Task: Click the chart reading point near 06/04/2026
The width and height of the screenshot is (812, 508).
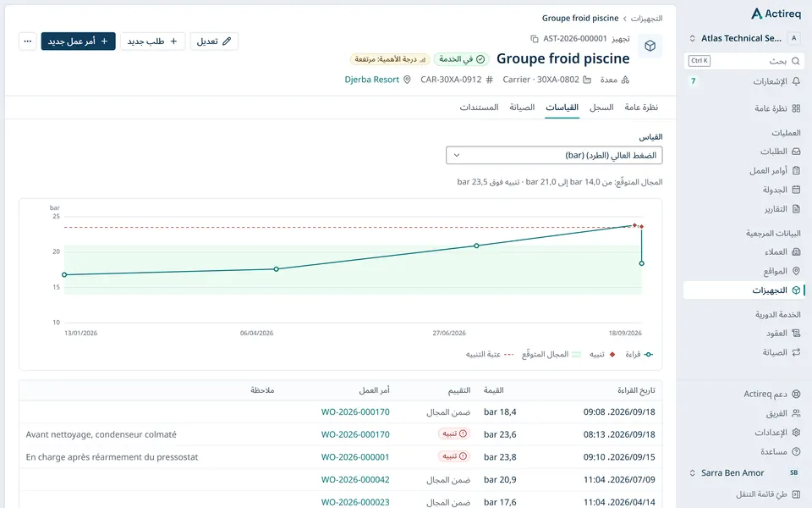Action: (x=276, y=269)
